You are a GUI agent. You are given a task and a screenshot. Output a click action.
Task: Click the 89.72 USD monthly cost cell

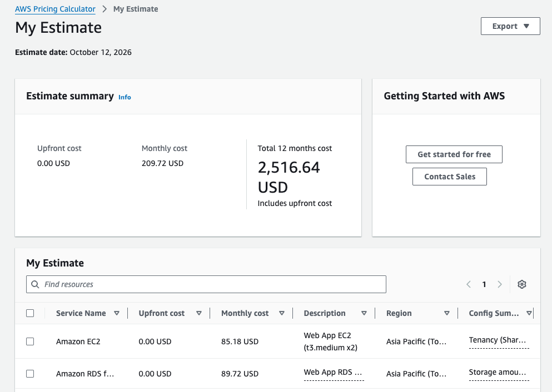point(240,374)
